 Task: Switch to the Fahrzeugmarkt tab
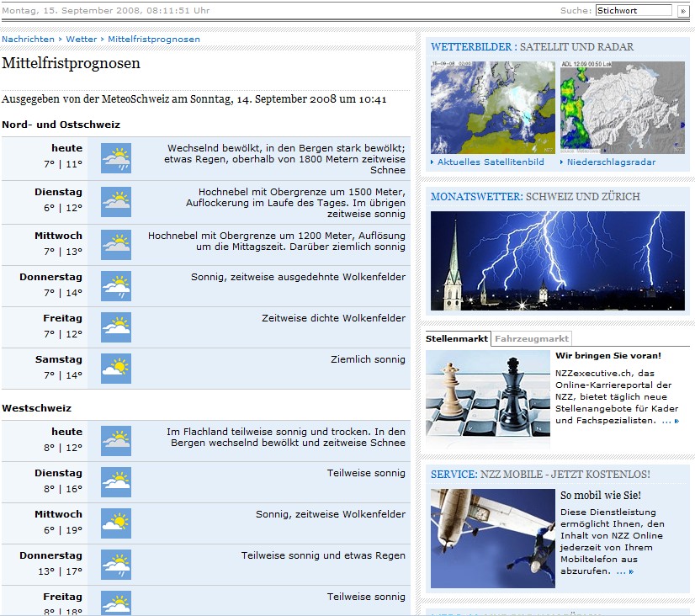531,338
